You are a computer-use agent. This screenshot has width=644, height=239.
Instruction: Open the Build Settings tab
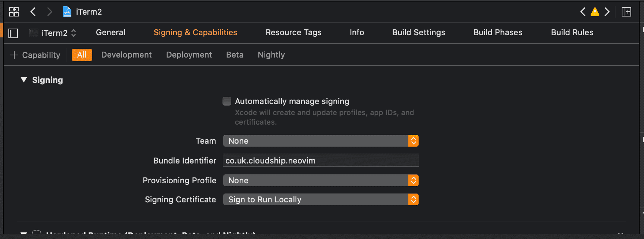pyautogui.click(x=419, y=33)
